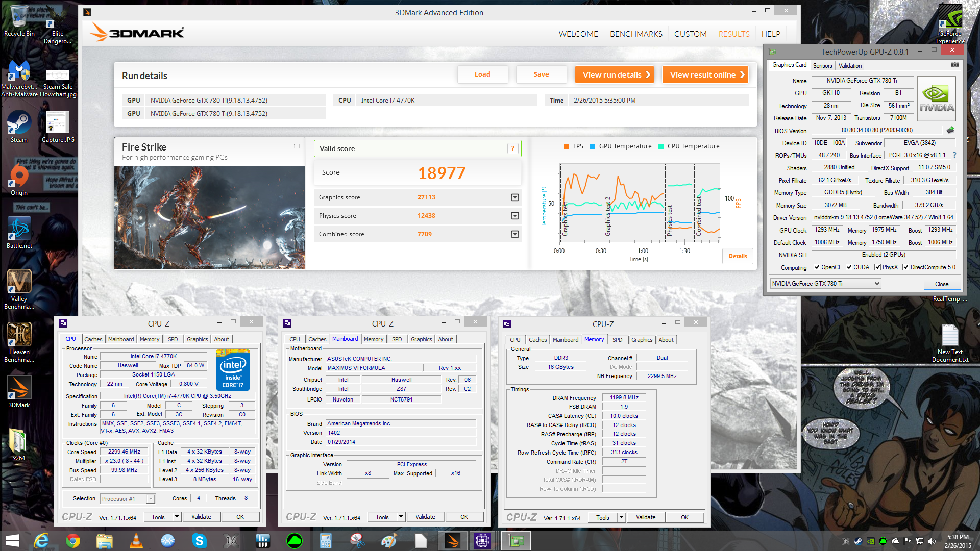Open the Recycle Bin desktop icon

(x=19, y=20)
